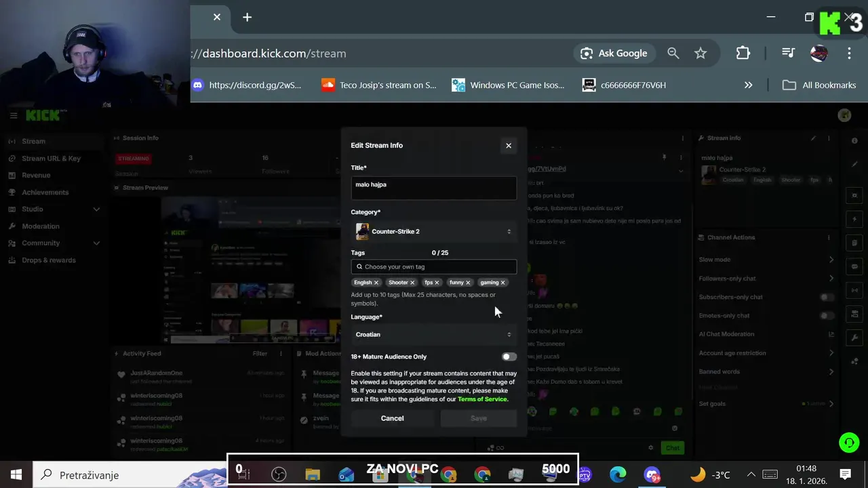Open AI Chat Moderation
Viewport: 868px width, 488px height.
766,334
